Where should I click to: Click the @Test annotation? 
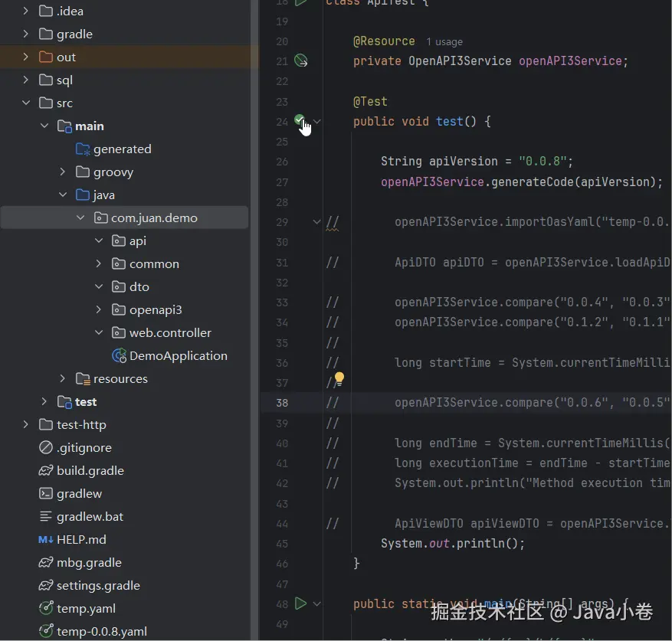click(x=370, y=102)
